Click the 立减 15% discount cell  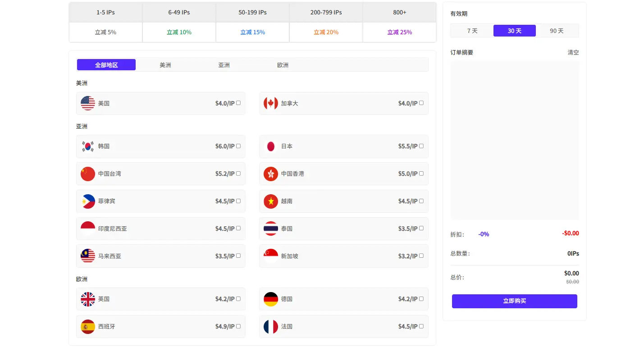pos(252,32)
